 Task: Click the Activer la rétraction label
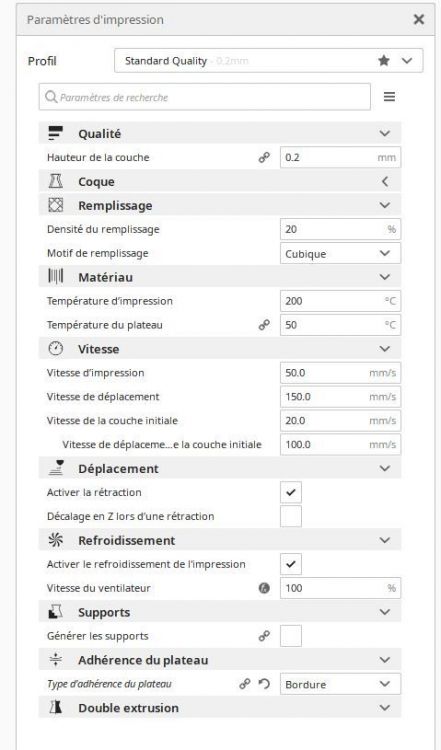(94, 492)
